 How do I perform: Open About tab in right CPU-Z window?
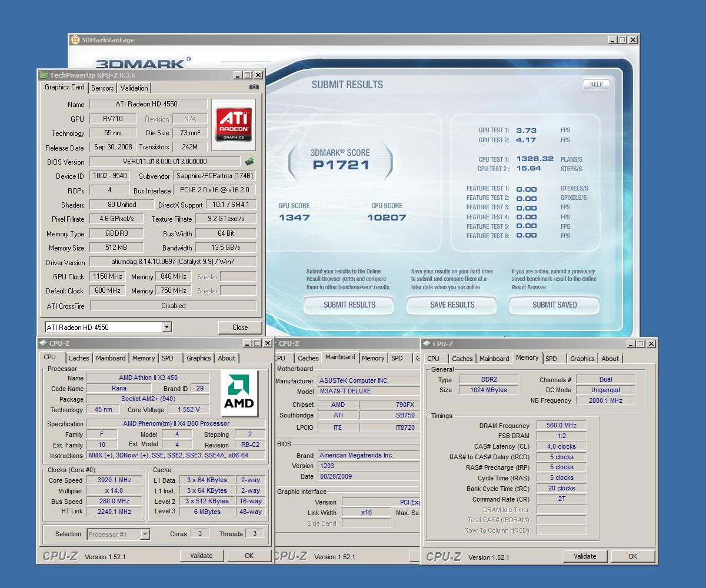pyautogui.click(x=610, y=359)
